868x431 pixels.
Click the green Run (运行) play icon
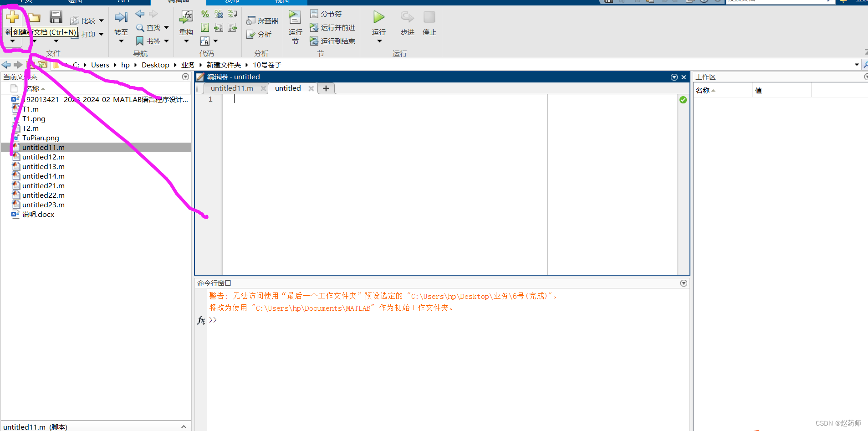(x=379, y=17)
